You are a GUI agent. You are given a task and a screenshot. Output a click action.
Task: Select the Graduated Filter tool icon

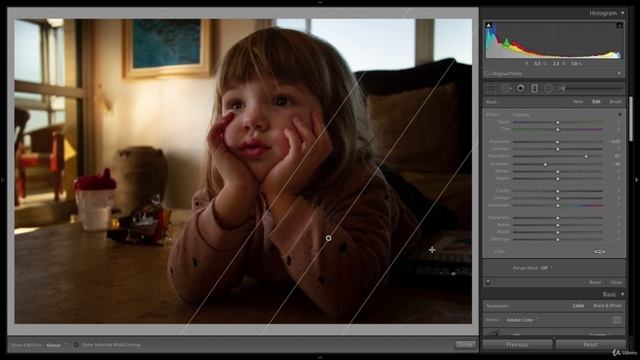click(534, 88)
